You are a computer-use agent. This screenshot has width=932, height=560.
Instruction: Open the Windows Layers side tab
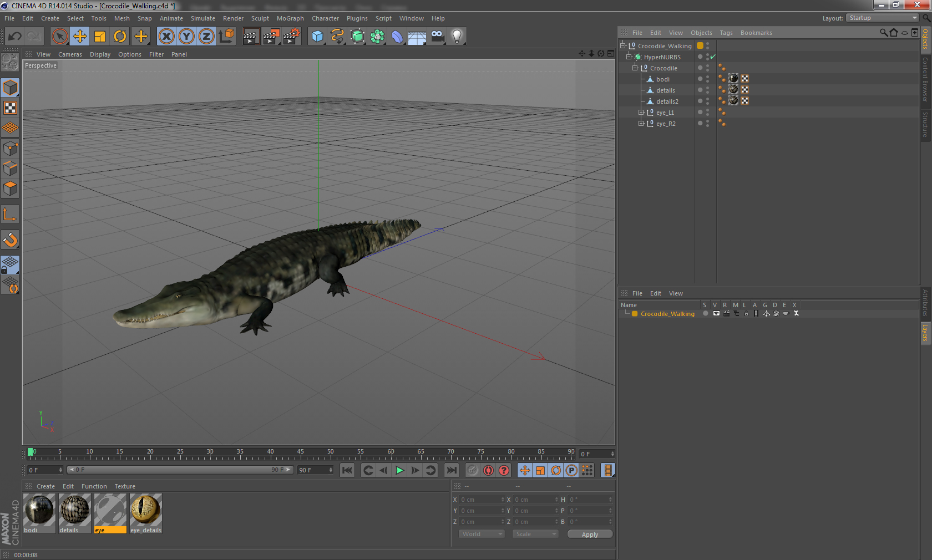coord(925,333)
